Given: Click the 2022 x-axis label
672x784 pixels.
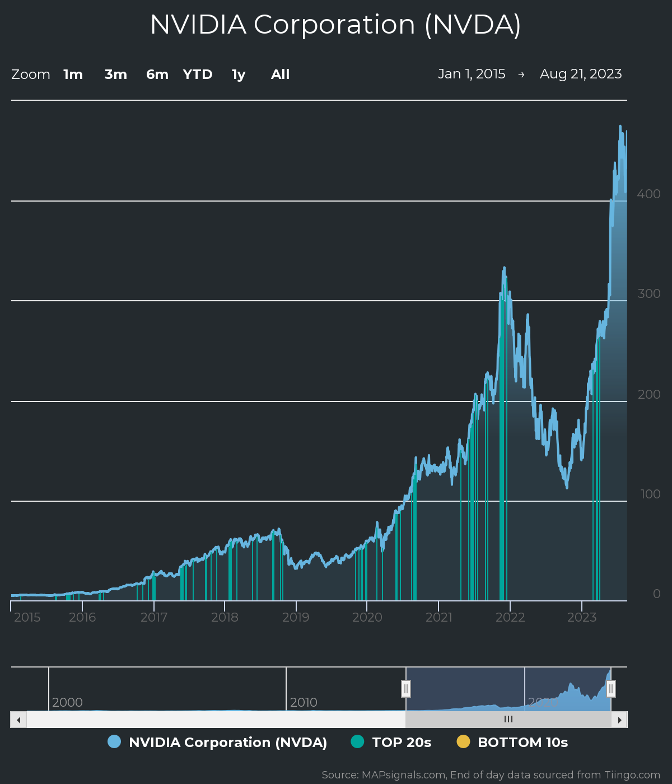Looking at the screenshot, I should pos(510,617).
